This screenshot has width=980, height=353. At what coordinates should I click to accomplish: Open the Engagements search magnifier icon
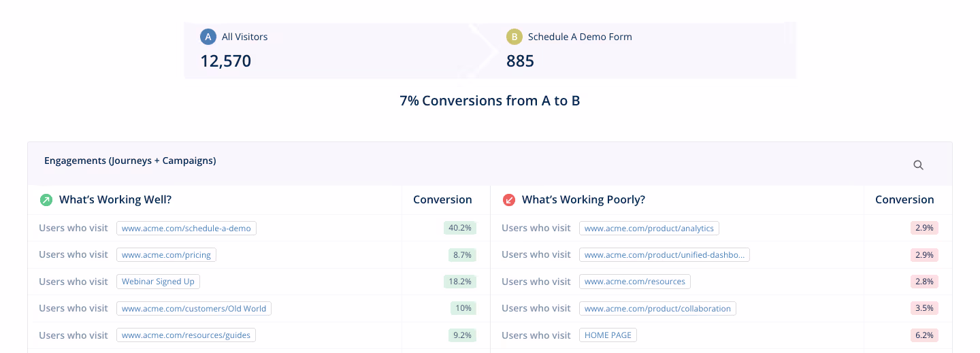(x=918, y=165)
